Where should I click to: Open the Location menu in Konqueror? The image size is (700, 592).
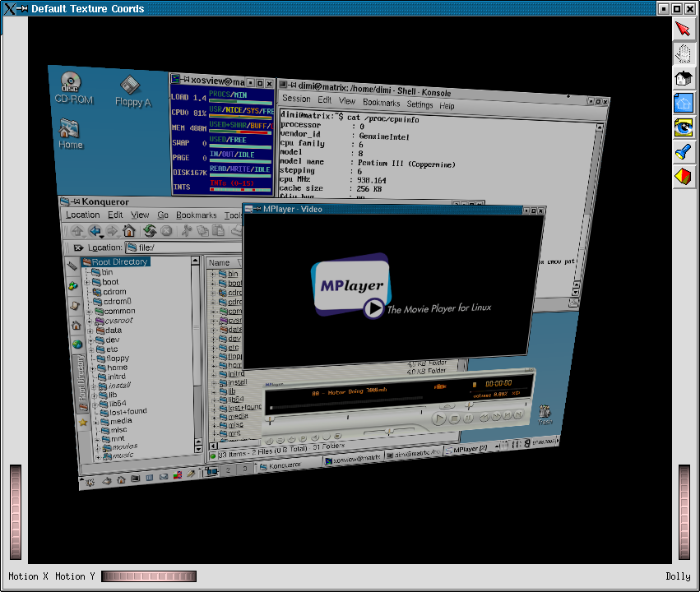coord(82,215)
